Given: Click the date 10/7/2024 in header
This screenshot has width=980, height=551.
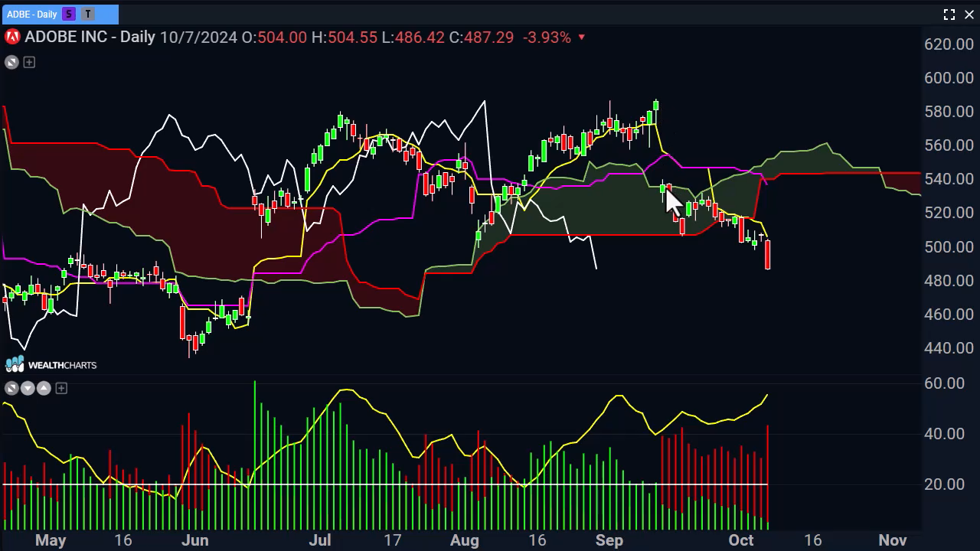Looking at the screenshot, I should (198, 37).
